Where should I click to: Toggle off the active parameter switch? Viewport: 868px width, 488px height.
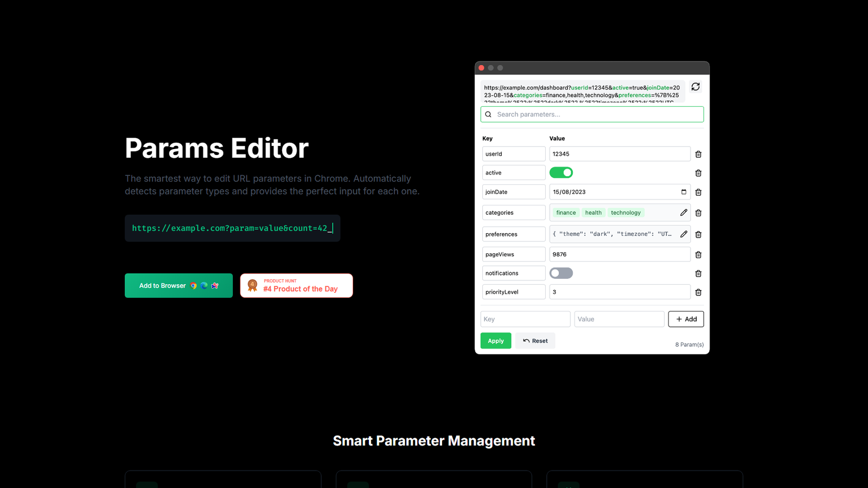pyautogui.click(x=561, y=172)
